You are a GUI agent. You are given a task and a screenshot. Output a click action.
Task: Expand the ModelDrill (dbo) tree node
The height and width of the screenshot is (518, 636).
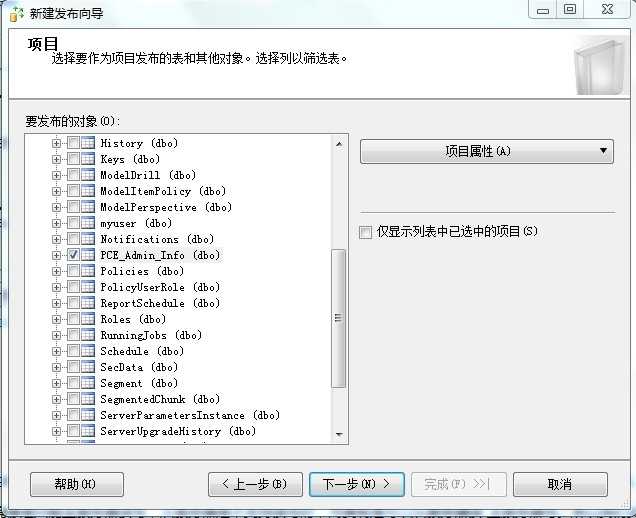point(56,175)
